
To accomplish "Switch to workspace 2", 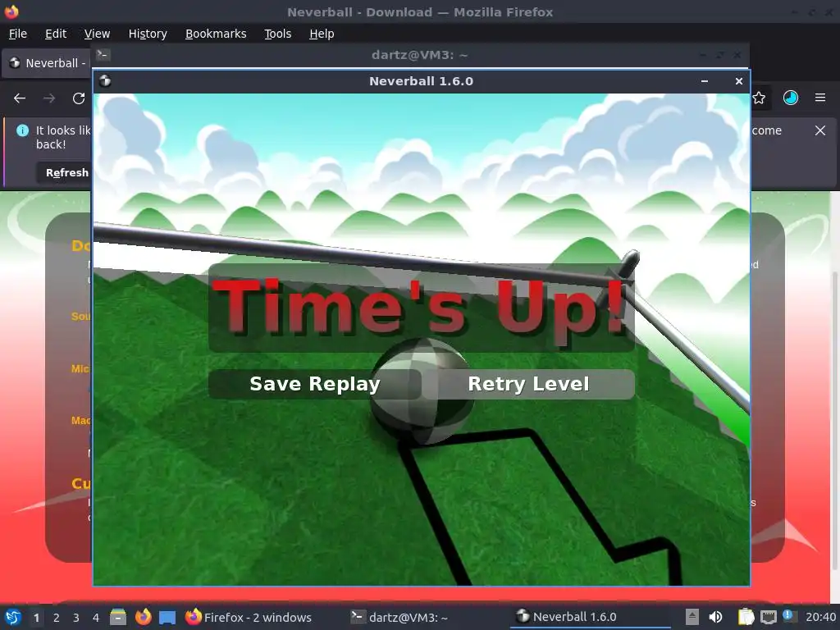I will [x=57, y=618].
